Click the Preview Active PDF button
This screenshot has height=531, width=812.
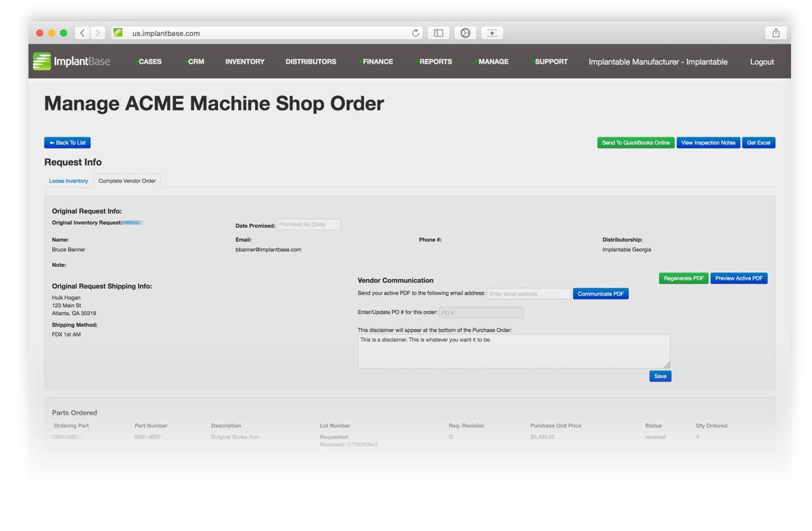coord(739,278)
